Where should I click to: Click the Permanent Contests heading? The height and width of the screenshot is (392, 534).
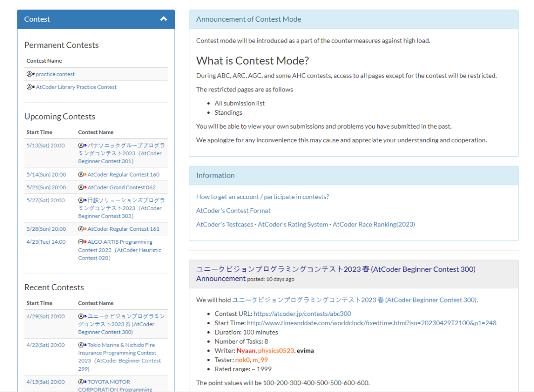click(61, 45)
